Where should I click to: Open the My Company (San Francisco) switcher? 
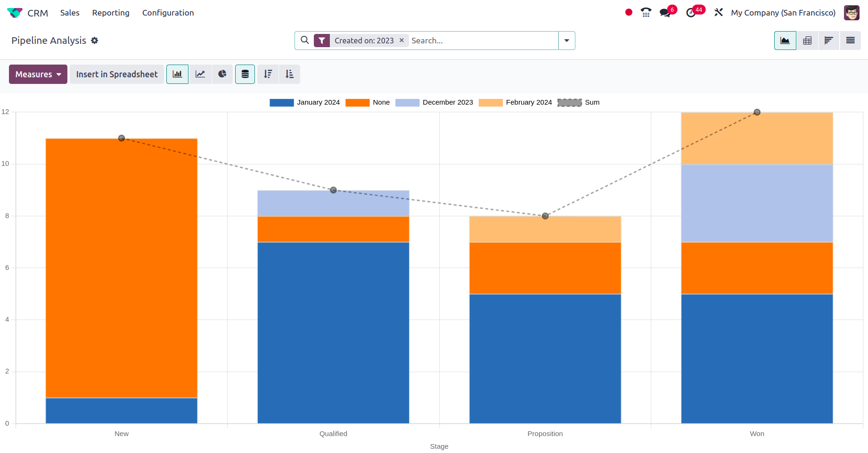click(783, 13)
